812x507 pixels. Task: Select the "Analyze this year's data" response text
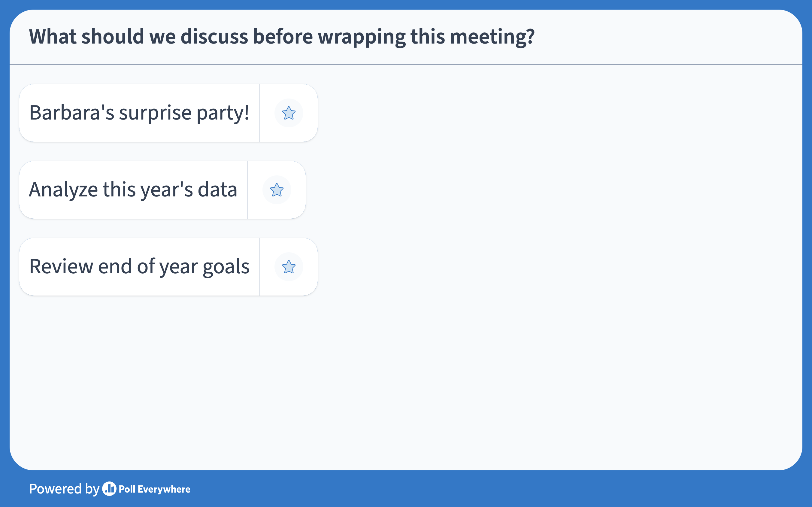tap(133, 190)
